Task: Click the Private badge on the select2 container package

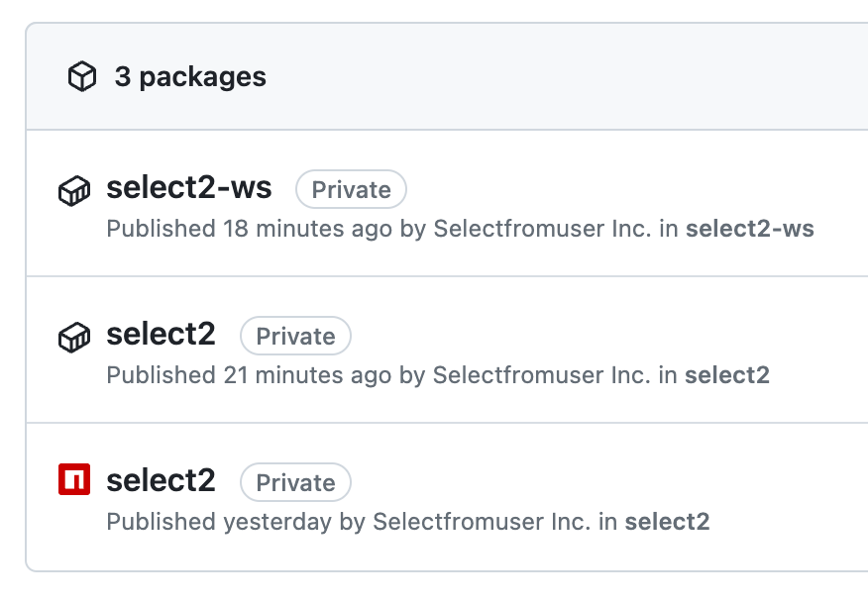Action: (x=295, y=336)
